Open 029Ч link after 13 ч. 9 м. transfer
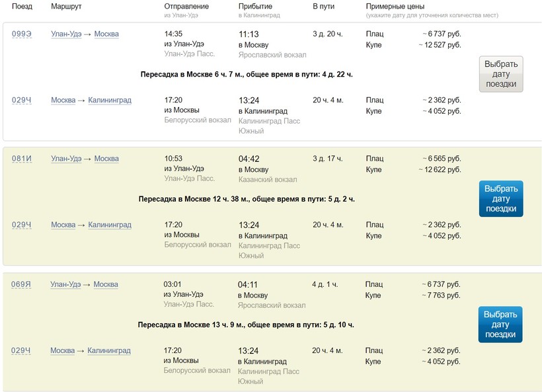The width and height of the screenshot is (542, 392). point(21,350)
